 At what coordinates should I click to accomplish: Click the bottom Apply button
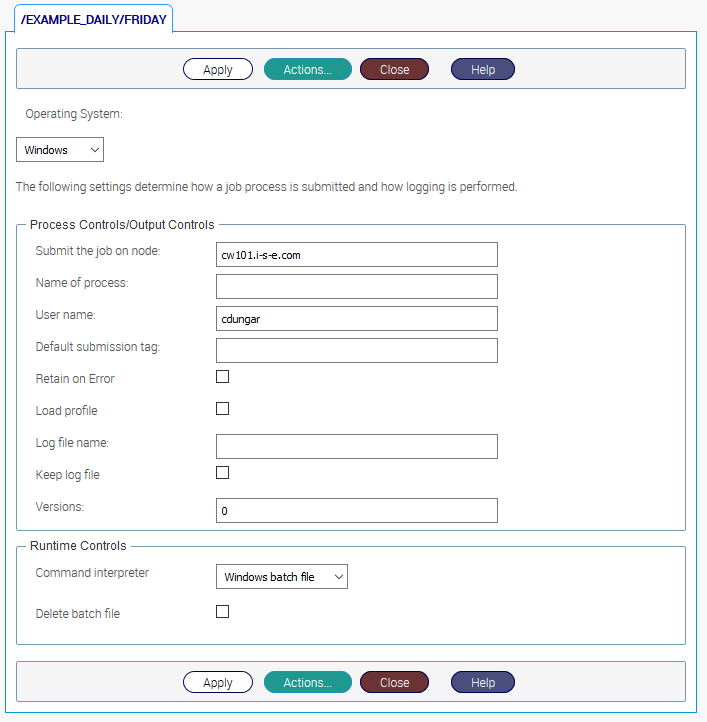click(217, 682)
